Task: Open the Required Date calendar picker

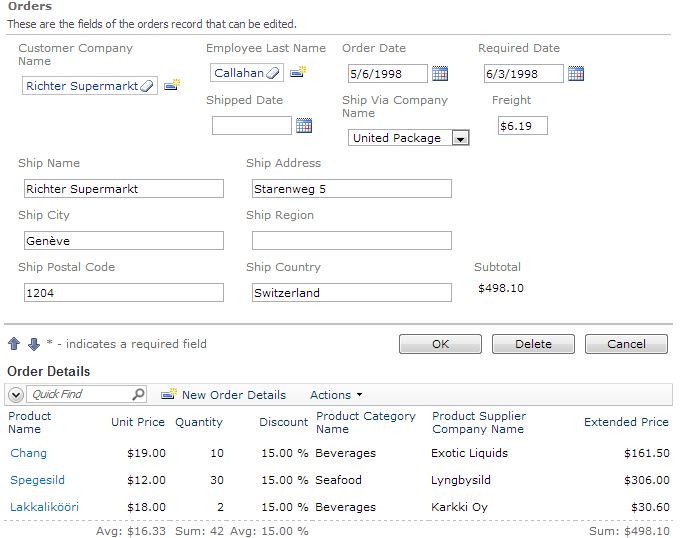Action: click(575, 73)
